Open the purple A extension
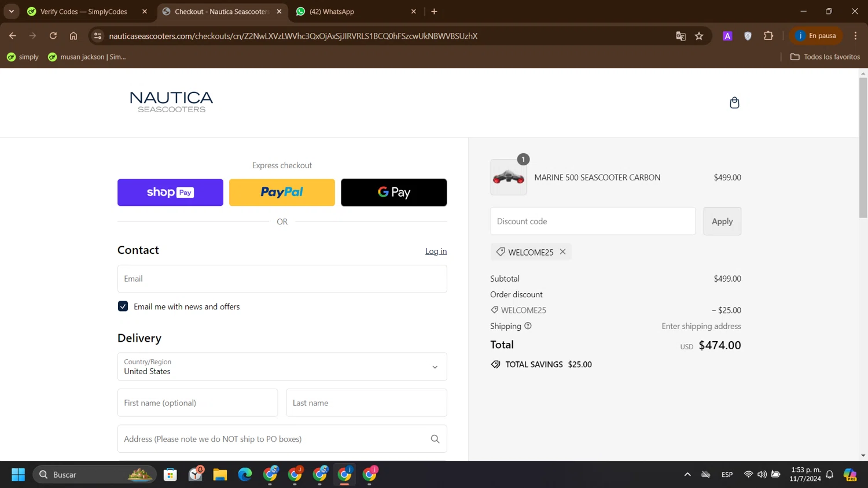The image size is (868, 488). 727,36
